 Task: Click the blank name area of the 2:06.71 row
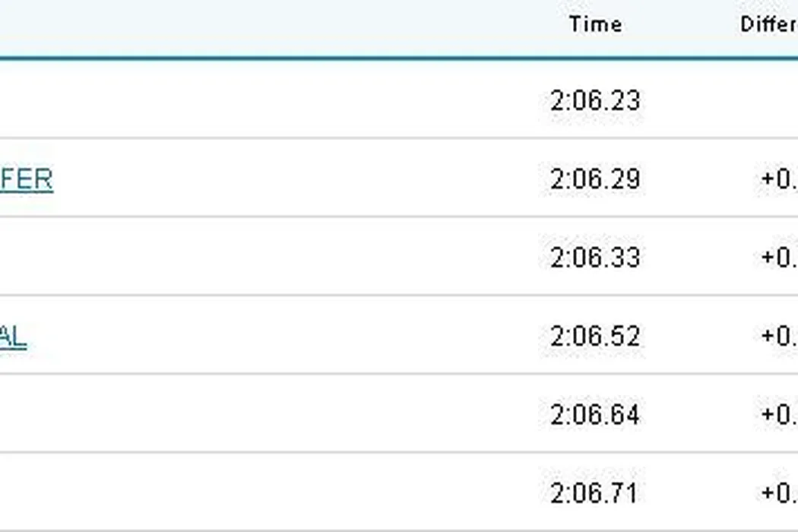228,493
